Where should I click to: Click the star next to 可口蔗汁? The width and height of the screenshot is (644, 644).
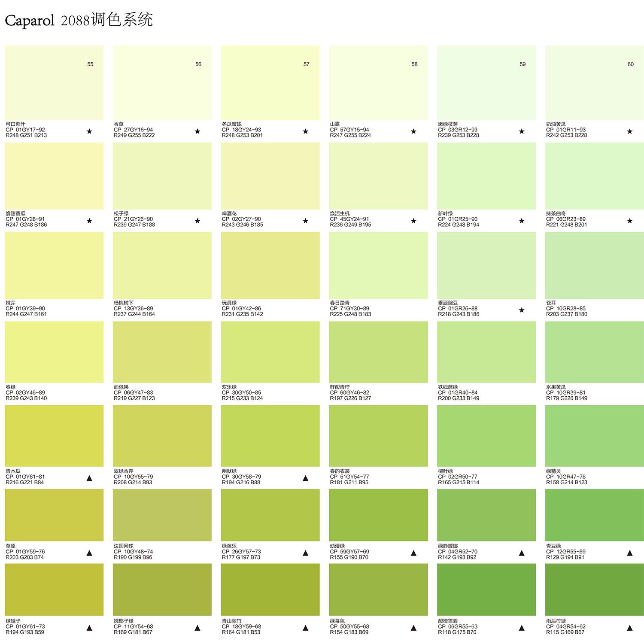(89, 131)
